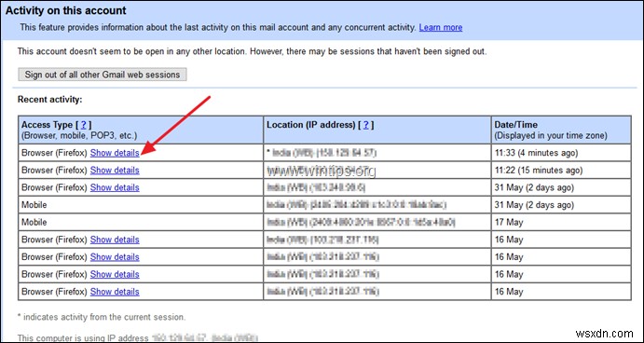Select the "17 May" date cell

(561, 222)
